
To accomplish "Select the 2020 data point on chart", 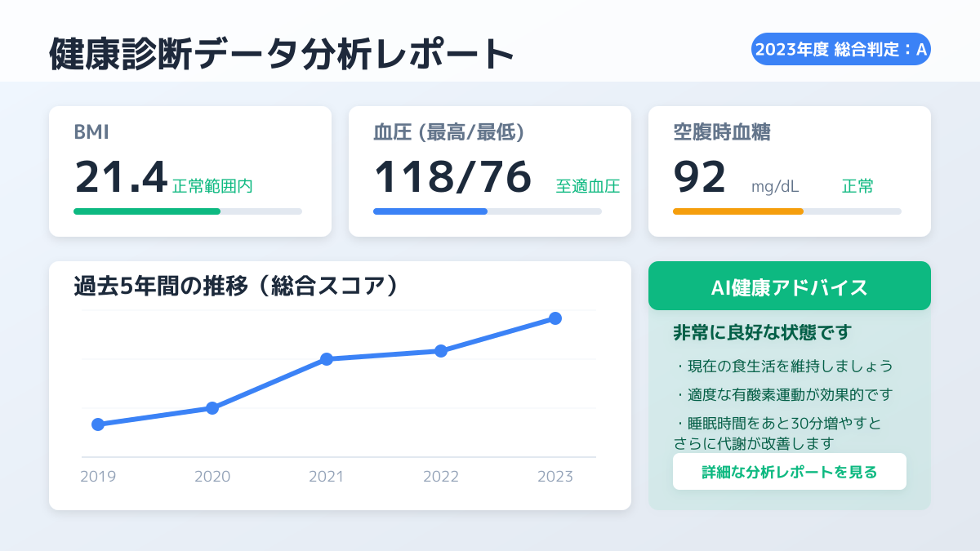I will 212,408.
